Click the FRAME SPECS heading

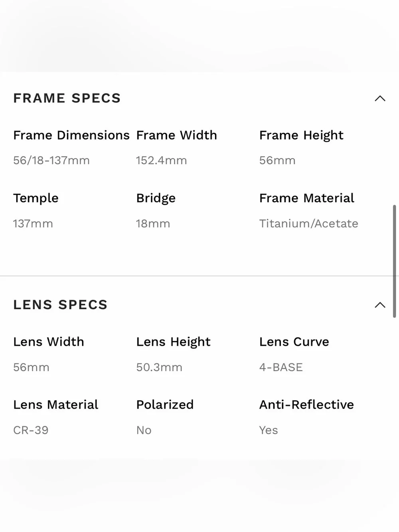pyautogui.click(x=67, y=98)
